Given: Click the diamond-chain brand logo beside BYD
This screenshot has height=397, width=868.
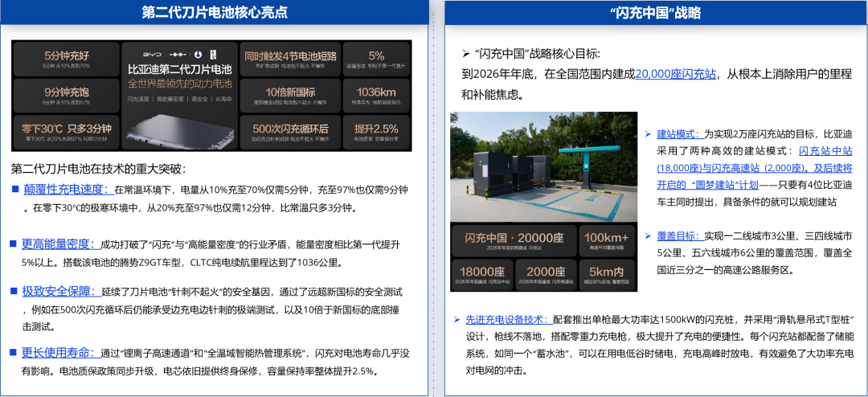Looking at the screenshot, I should pyautogui.click(x=178, y=55).
